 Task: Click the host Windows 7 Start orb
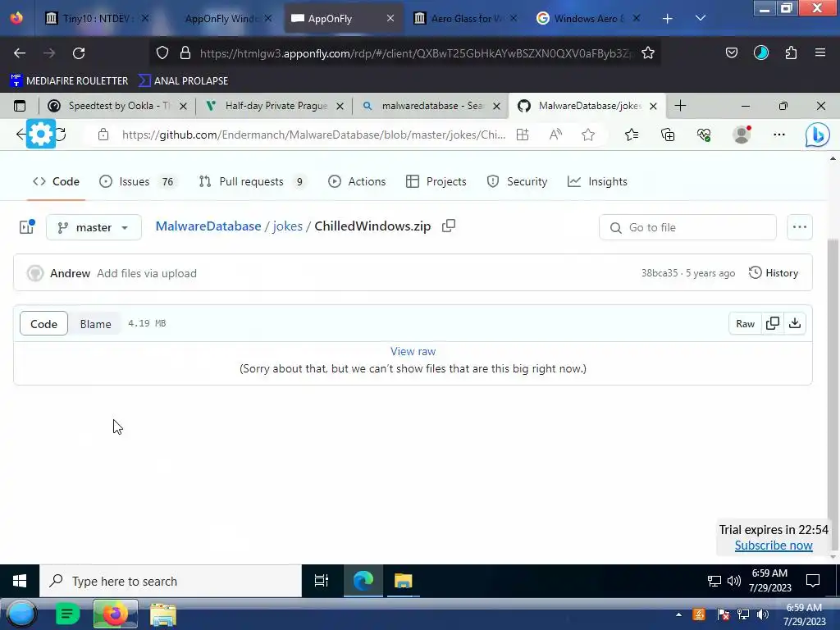coord(21,614)
